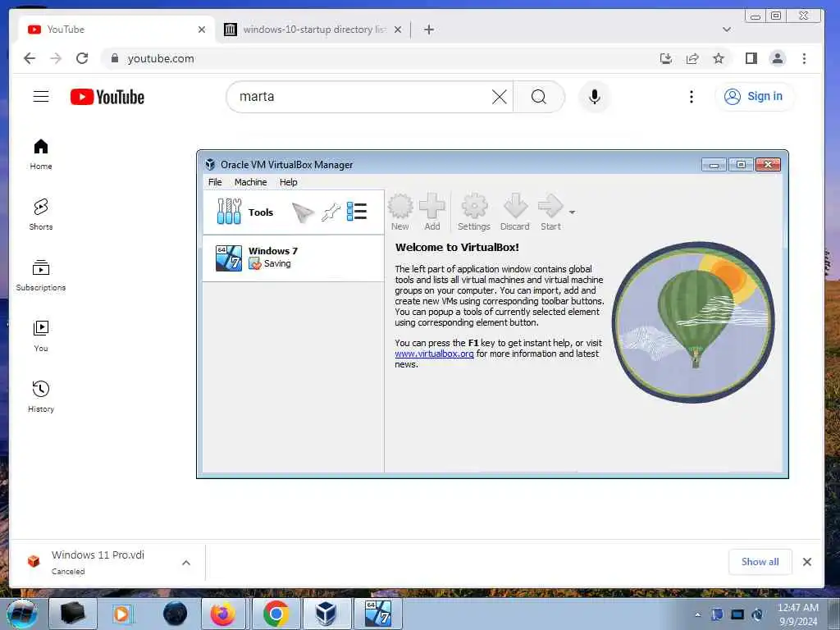The height and width of the screenshot is (630, 840).
Task: Open VirtualBox Help menu
Action: click(x=288, y=182)
